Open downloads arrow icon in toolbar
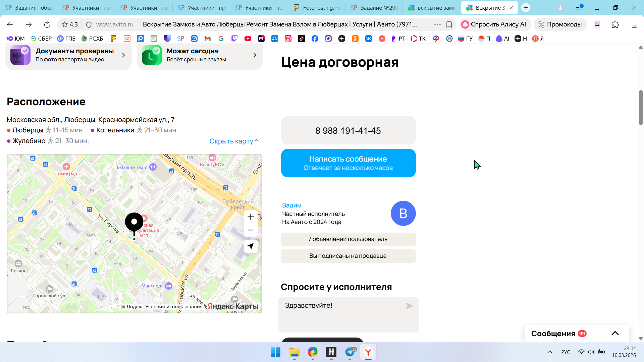644x362 pixels. point(634,24)
